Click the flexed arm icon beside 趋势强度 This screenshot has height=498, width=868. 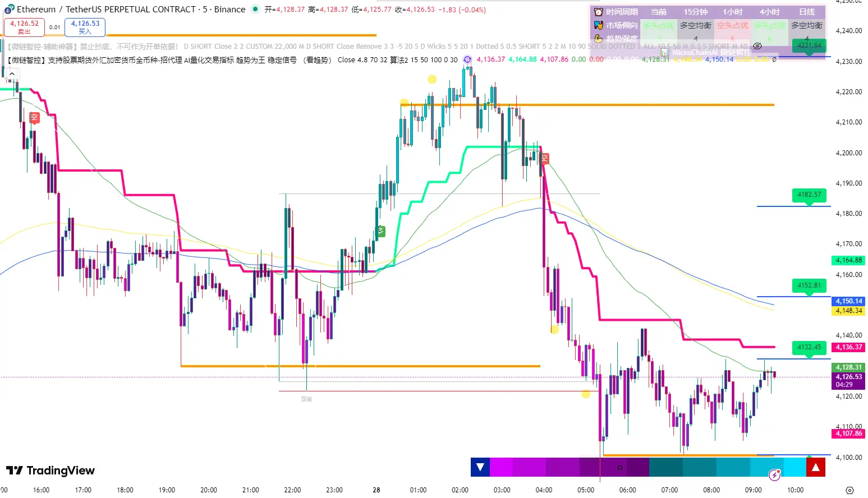click(x=598, y=39)
